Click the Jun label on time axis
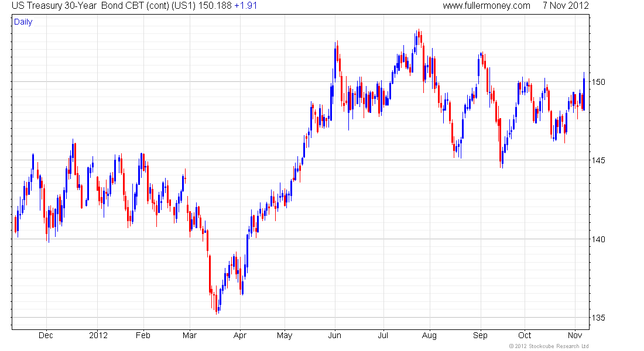The height and width of the screenshot is (351, 644). click(335, 335)
